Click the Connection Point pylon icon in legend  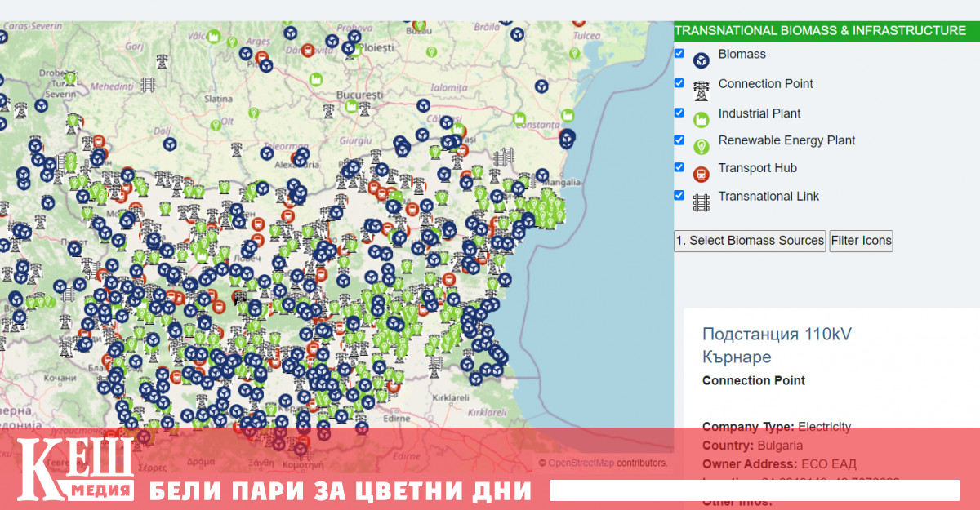point(700,88)
